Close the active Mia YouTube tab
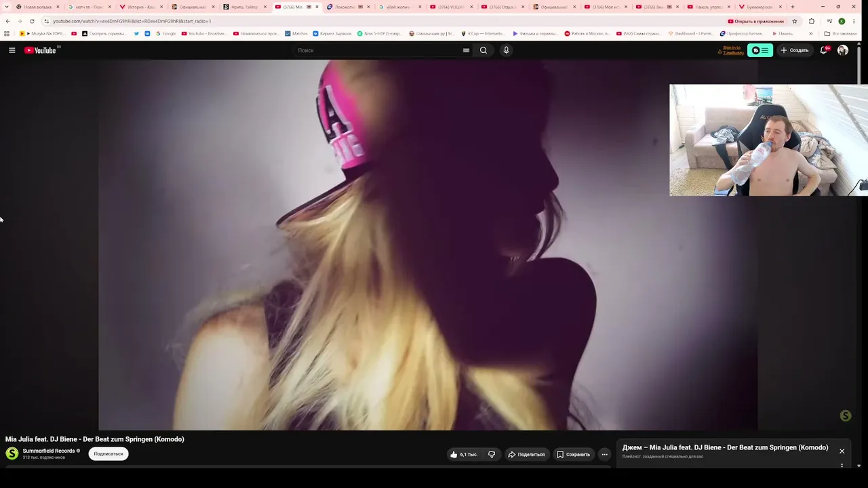868x488 pixels. coord(317,7)
